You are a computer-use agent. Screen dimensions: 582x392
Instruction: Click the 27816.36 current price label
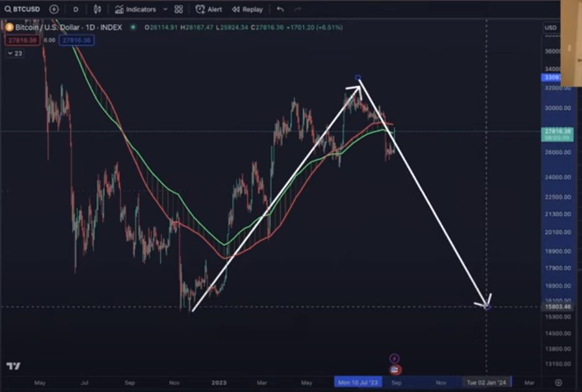pos(558,134)
